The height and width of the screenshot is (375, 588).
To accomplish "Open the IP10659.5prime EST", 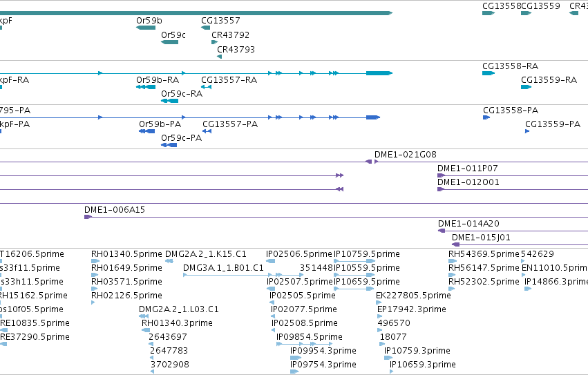I will click(x=354, y=289).
